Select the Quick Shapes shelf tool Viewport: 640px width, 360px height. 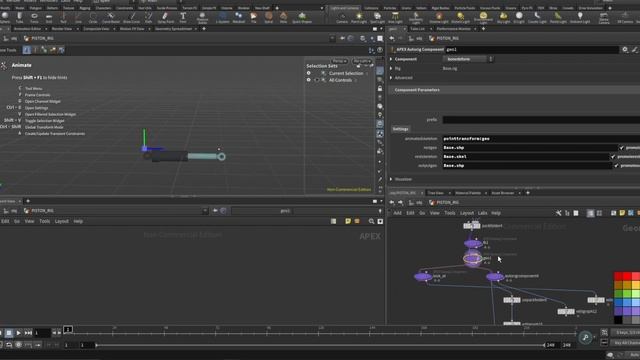(302, 17)
